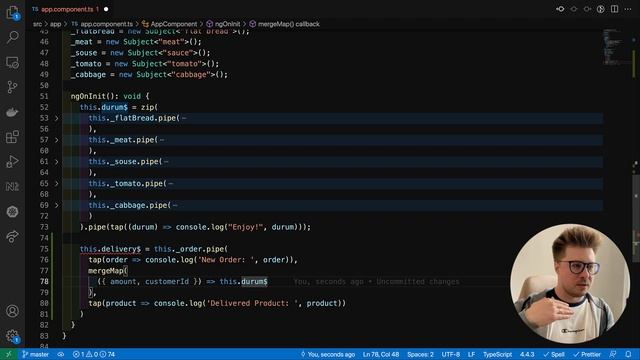Image resolution: width=640 pixels, height=360 pixels.
Task: Click the open changes compare icon in the editor toolbar
Action: pyautogui.click(x=560, y=9)
